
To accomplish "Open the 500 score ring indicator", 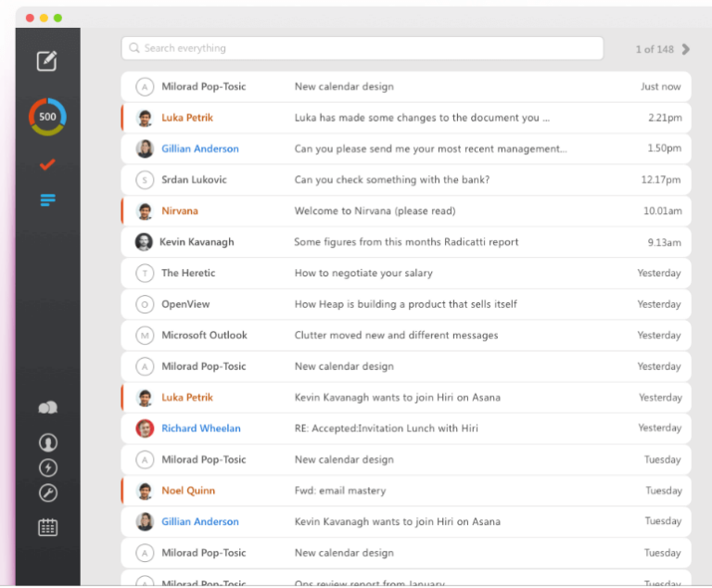I will coord(47,117).
